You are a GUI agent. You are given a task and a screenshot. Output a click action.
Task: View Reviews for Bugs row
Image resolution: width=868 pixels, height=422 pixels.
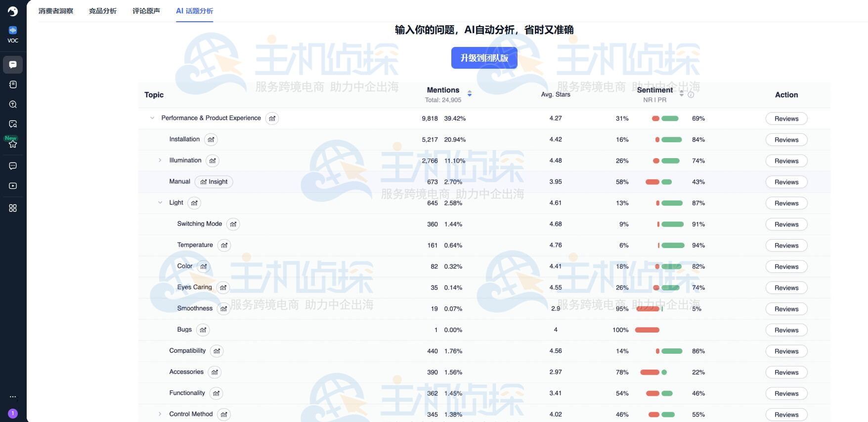coord(786,330)
